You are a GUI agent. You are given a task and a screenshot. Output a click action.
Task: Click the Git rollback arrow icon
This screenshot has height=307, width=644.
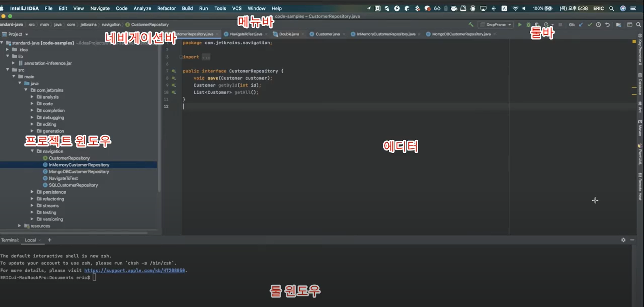coord(607,25)
